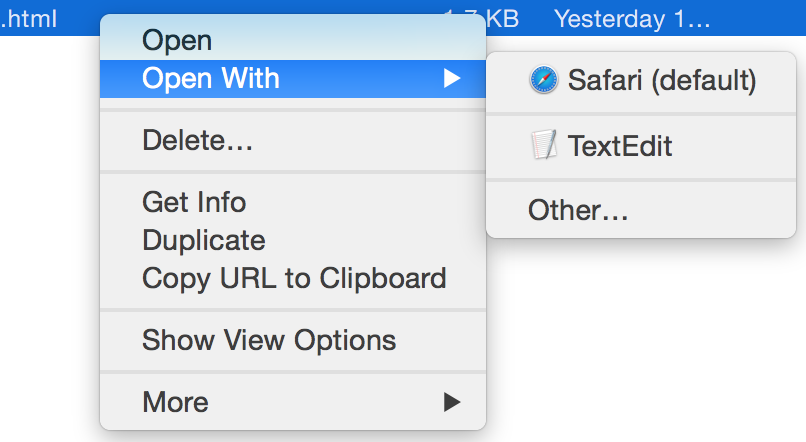Viewport: 806px width, 442px height.
Task: Click the Yesterday modified date
Action: coord(631,18)
